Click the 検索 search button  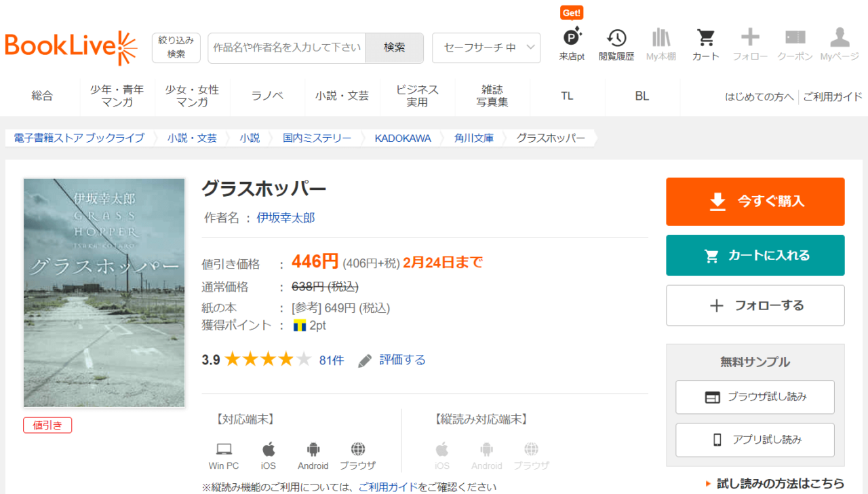pyautogui.click(x=394, y=47)
